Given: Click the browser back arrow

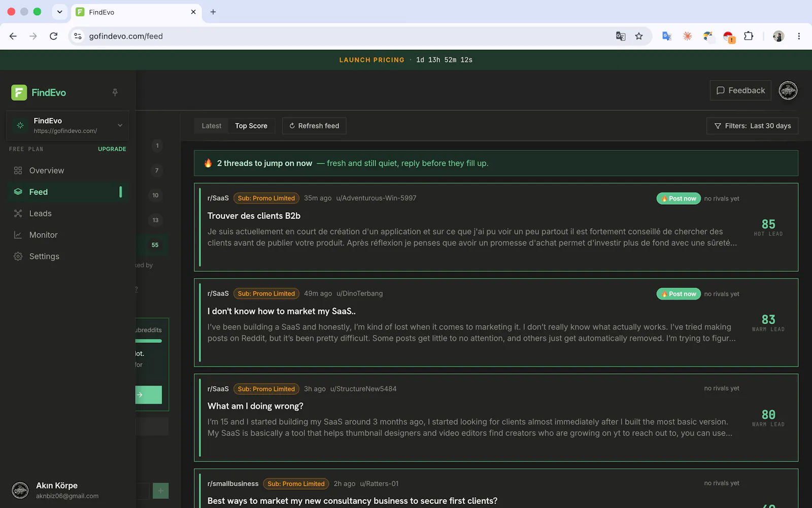Looking at the screenshot, I should [13, 36].
